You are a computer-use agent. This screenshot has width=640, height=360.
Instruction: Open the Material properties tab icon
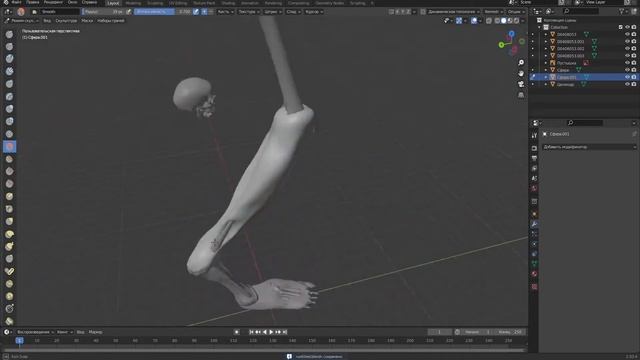[534, 274]
